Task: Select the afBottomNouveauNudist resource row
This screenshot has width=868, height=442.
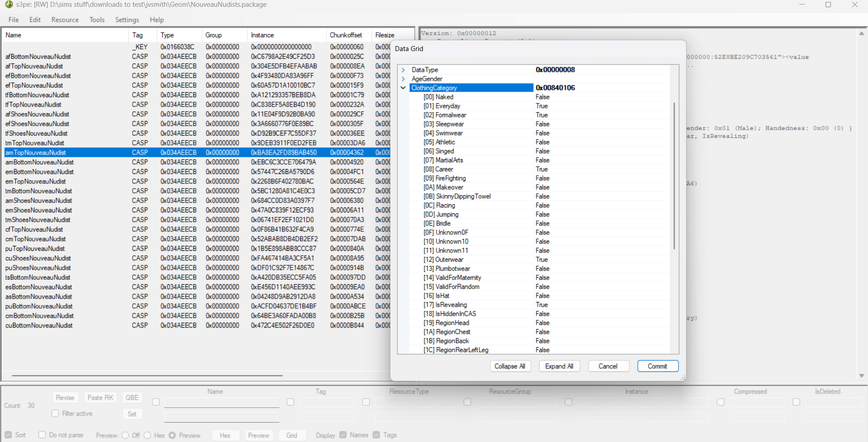Action: pyautogui.click(x=196, y=56)
